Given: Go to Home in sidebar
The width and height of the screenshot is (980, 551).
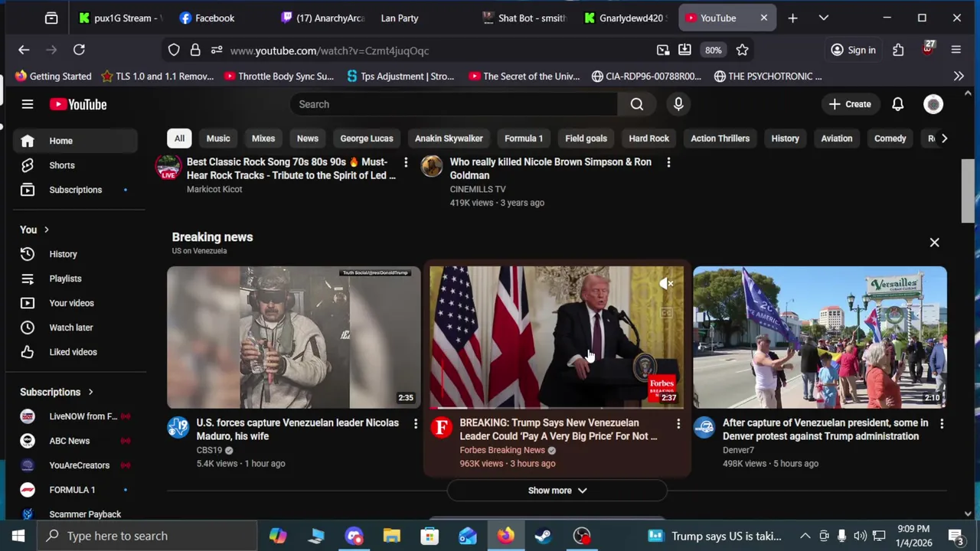Looking at the screenshot, I should (x=75, y=141).
